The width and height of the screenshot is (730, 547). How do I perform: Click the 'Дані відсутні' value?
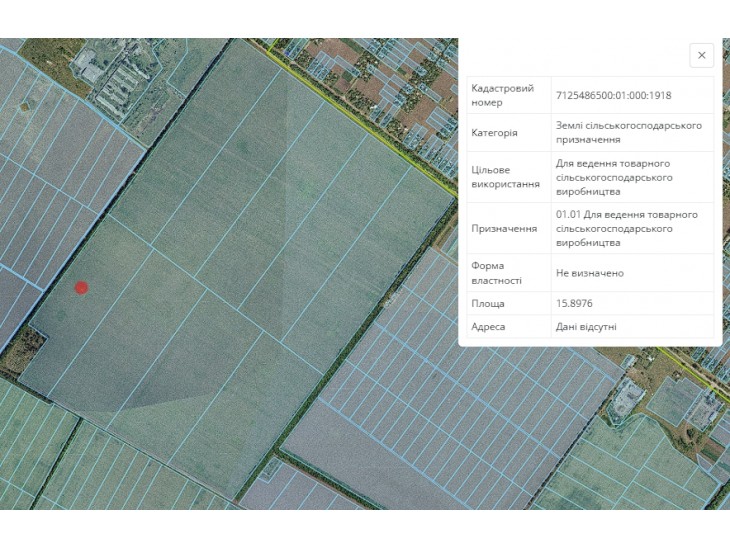pyautogui.click(x=586, y=326)
